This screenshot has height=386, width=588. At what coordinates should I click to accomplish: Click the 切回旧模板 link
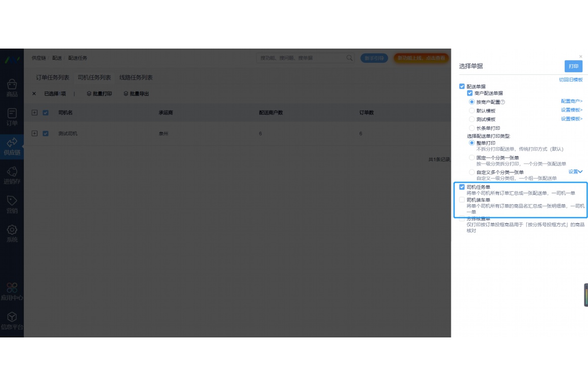point(570,80)
